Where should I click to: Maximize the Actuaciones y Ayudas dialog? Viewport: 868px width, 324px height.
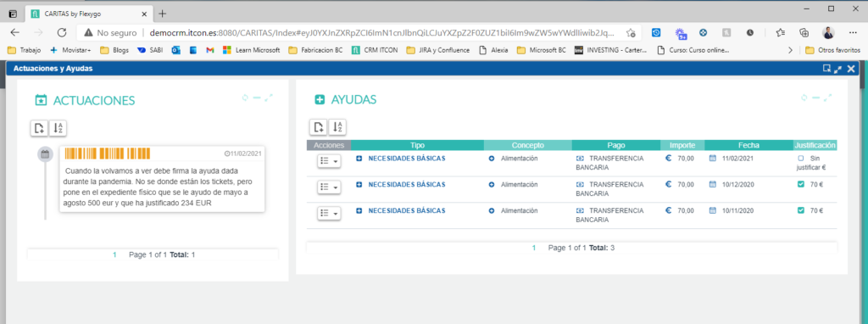[x=838, y=69]
